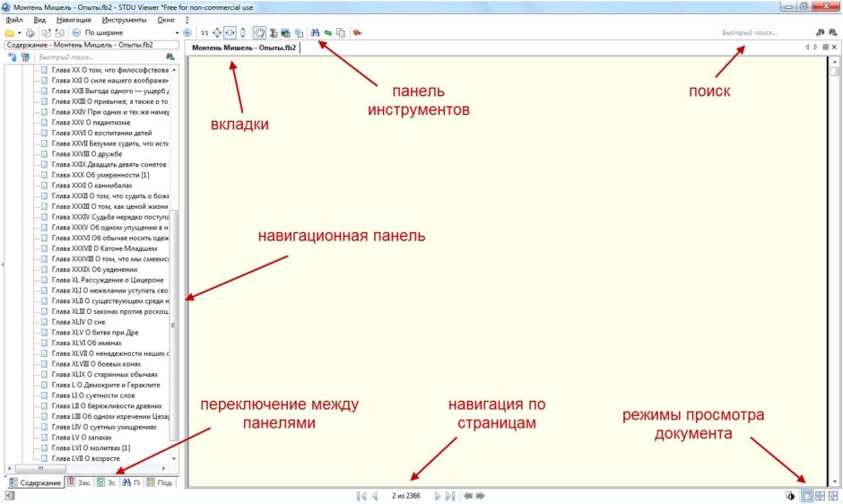
Task: Click the contents horizontal scrollbar thumb
Action: 40,468
